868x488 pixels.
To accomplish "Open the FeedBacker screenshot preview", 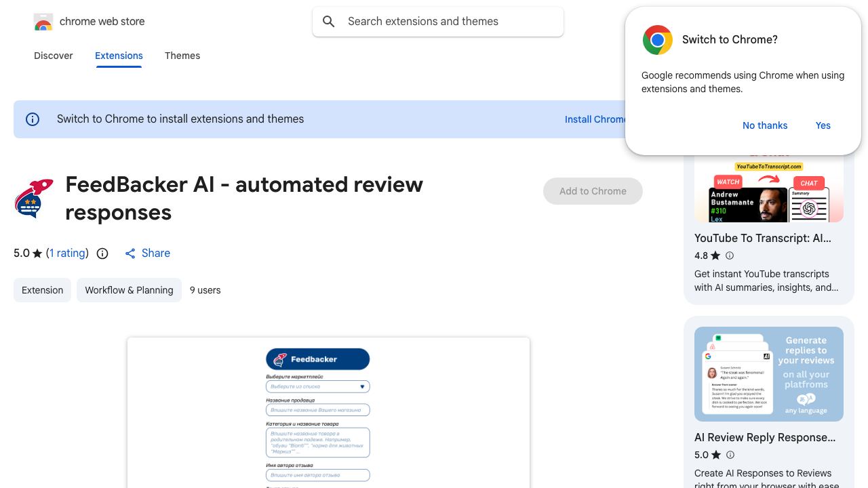I will (328, 413).
